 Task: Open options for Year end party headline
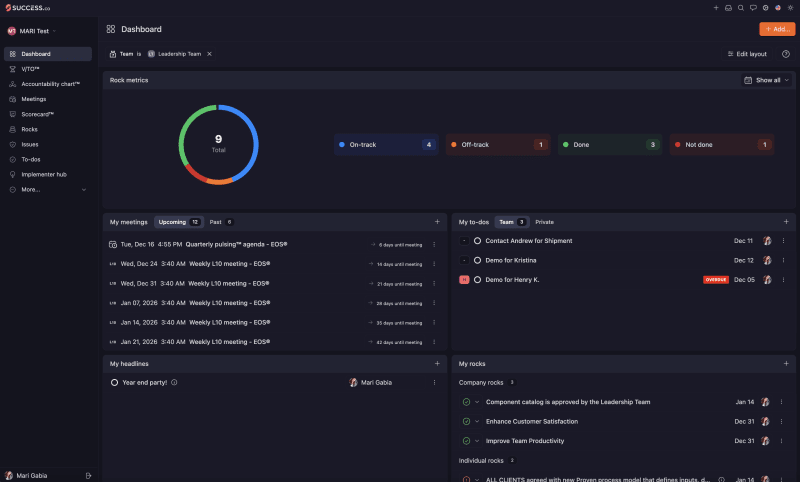pos(434,383)
